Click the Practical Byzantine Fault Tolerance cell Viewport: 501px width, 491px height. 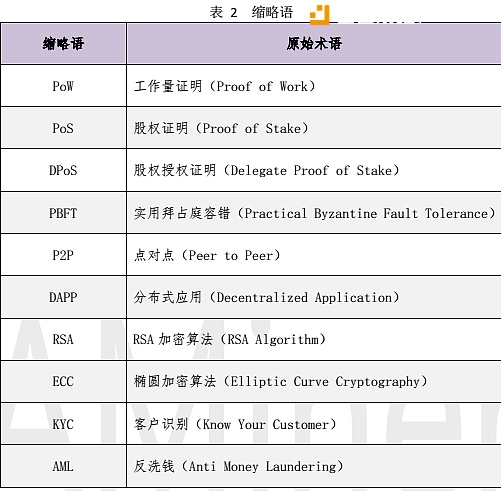pyautogui.click(x=314, y=213)
